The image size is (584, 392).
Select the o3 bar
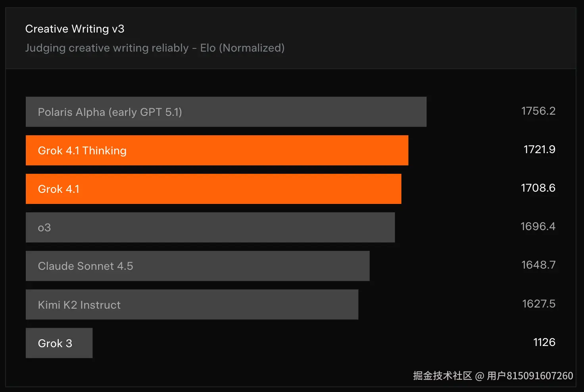[210, 227]
